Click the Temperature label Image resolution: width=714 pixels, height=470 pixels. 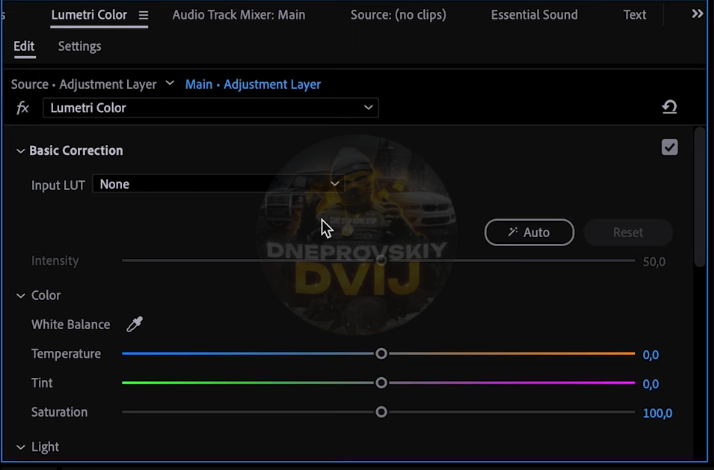pos(66,353)
